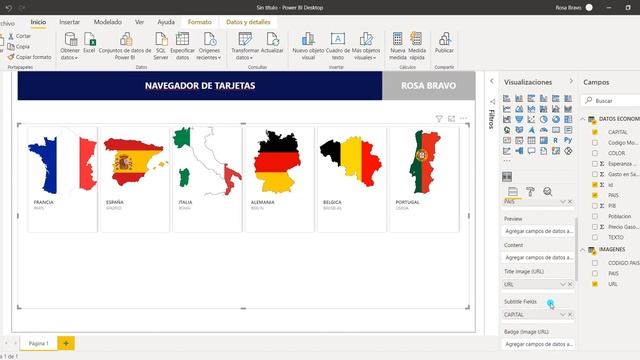Open the Ayuda ribbon tab
Viewport: 640px width, 360px height.
166,22
